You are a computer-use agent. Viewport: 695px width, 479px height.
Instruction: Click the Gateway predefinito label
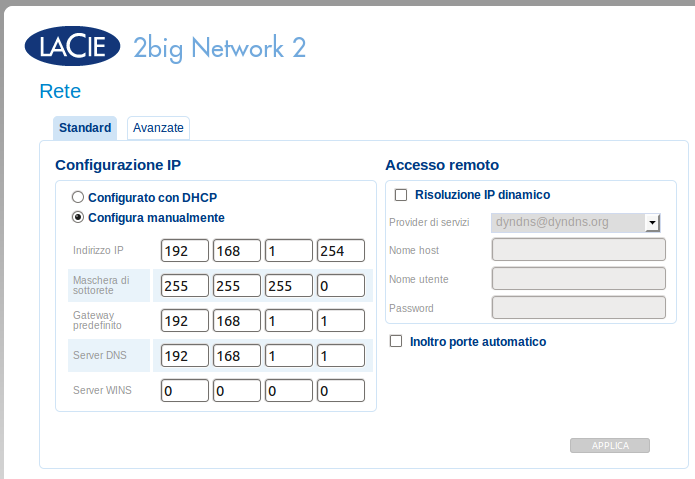[x=97, y=320]
